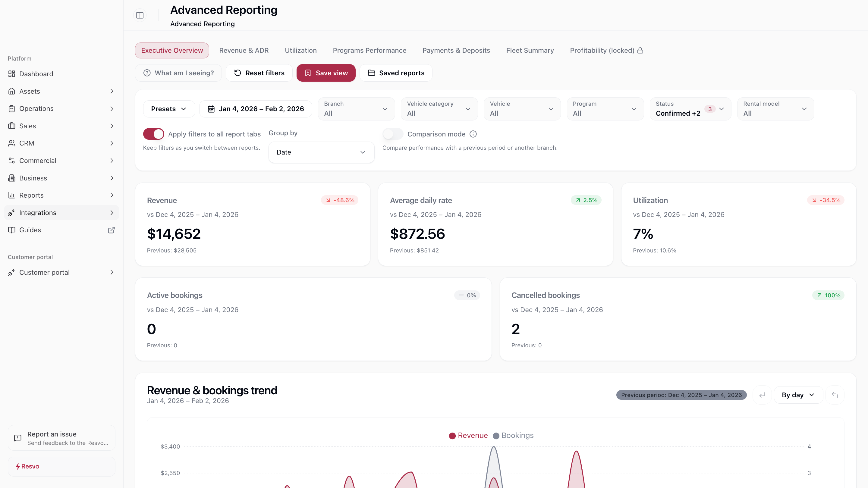Open the Fleet Summary tab
The image size is (868, 488).
tap(530, 50)
